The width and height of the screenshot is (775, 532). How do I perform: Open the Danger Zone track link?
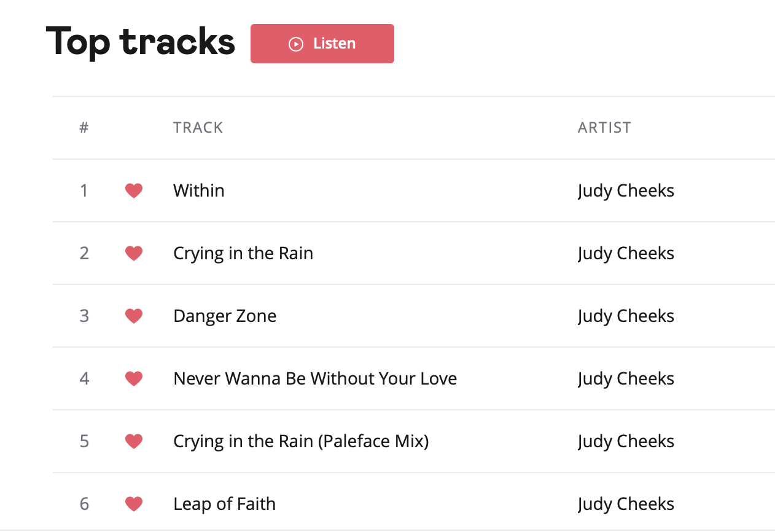[x=225, y=316]
